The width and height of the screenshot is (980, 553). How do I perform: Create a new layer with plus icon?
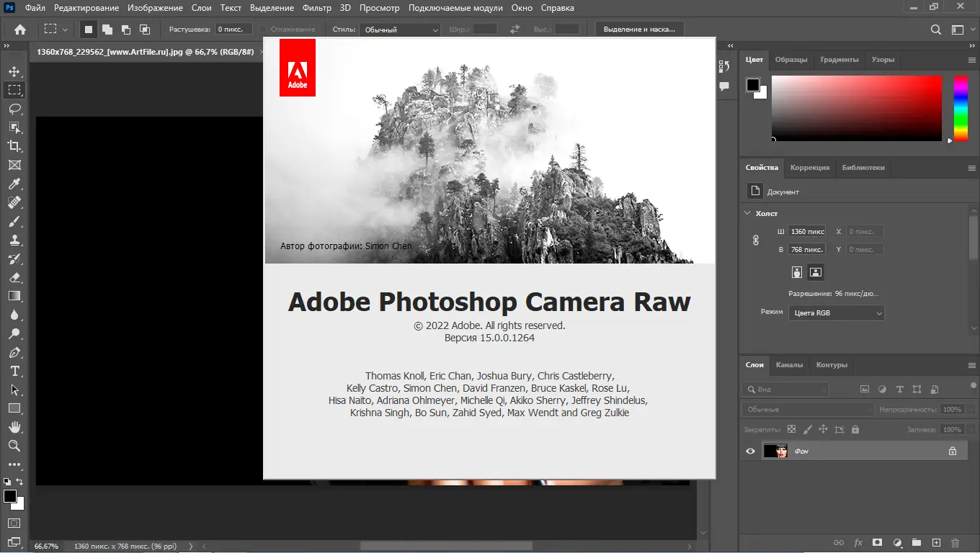936,542
